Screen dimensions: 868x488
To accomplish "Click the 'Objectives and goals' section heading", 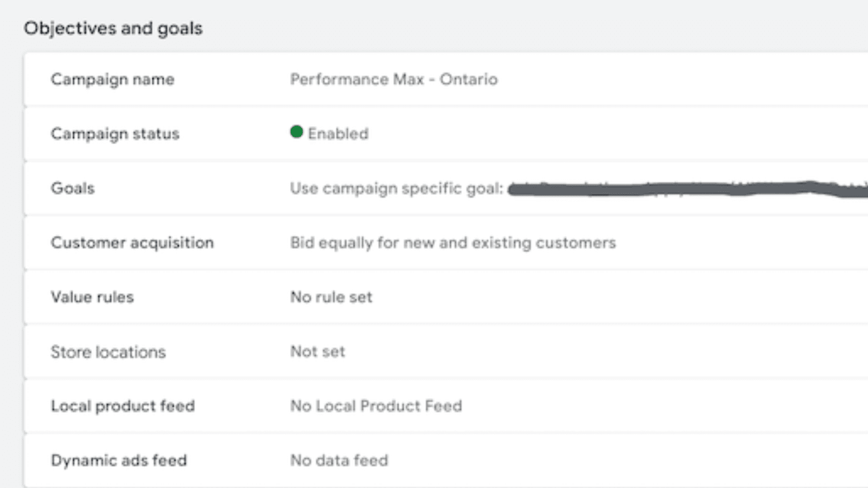I will tap(113, 28).
